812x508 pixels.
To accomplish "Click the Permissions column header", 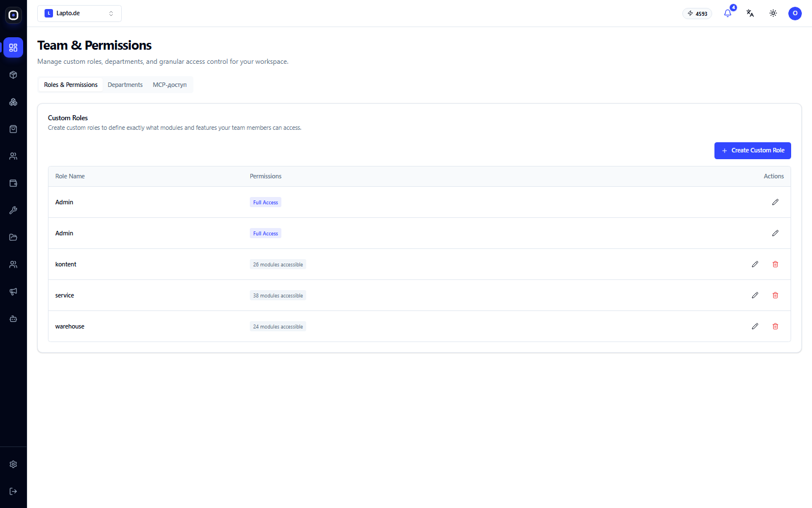I will click(266, 176).
